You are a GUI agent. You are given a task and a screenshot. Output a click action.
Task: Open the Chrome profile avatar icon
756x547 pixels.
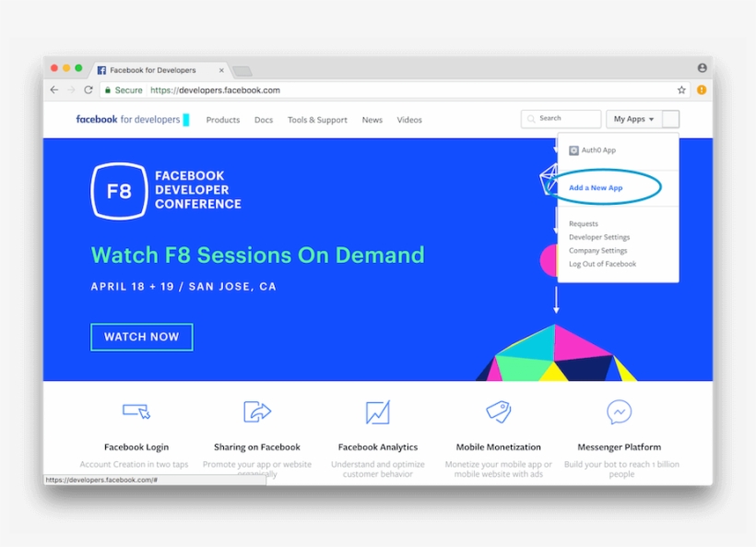702,68
